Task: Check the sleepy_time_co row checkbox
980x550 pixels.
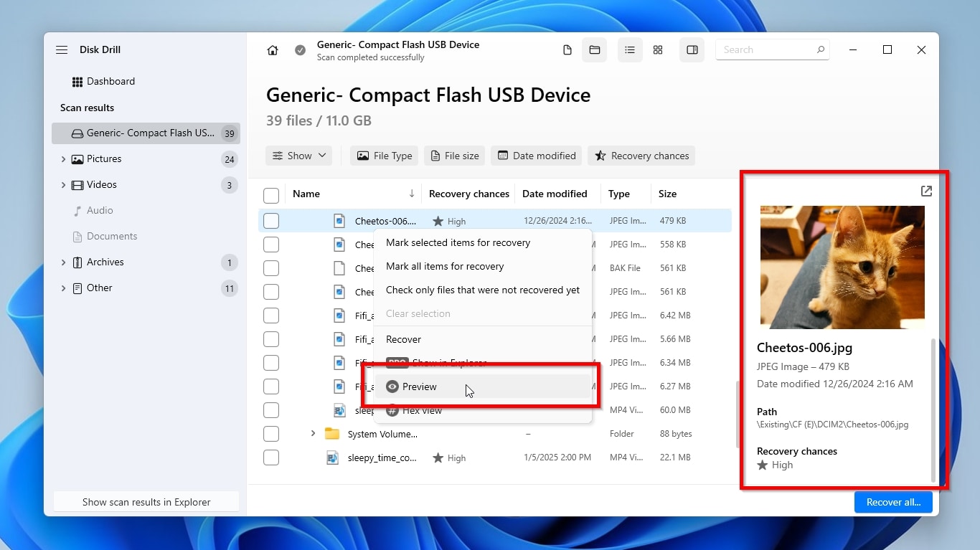Action: coord(271,457)
